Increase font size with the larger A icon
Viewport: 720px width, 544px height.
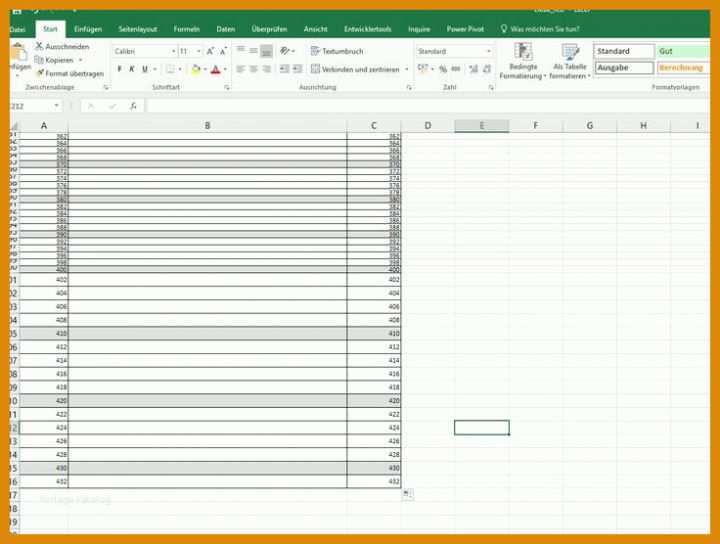(x=210, y=51)
